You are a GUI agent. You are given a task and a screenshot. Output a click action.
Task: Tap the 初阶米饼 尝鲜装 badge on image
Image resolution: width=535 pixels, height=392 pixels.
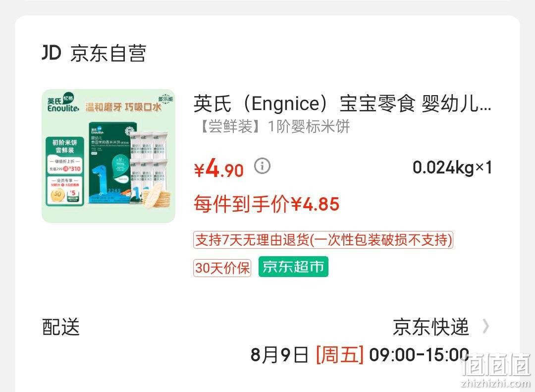pos(65,146)
